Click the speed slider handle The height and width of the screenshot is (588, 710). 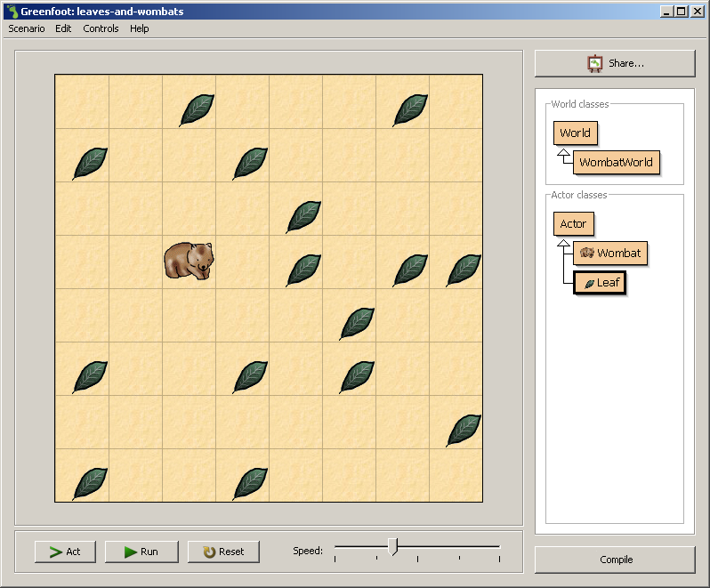tap(393, 546)
